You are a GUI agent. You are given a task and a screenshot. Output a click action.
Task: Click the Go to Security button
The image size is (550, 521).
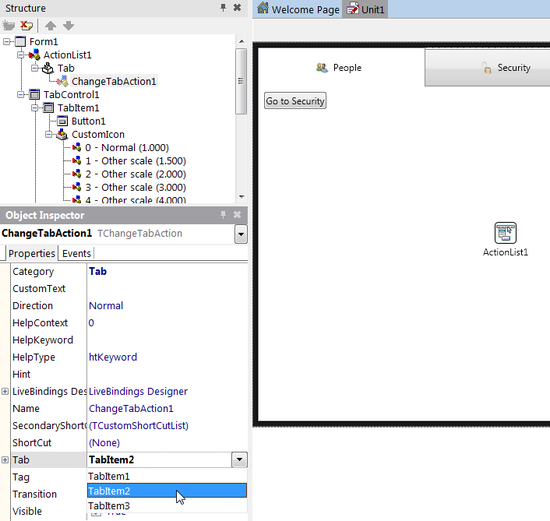(295, 101)
